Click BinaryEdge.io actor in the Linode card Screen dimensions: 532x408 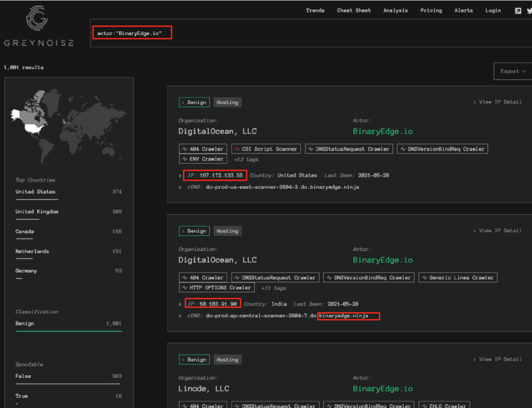[x=383, y=389]
